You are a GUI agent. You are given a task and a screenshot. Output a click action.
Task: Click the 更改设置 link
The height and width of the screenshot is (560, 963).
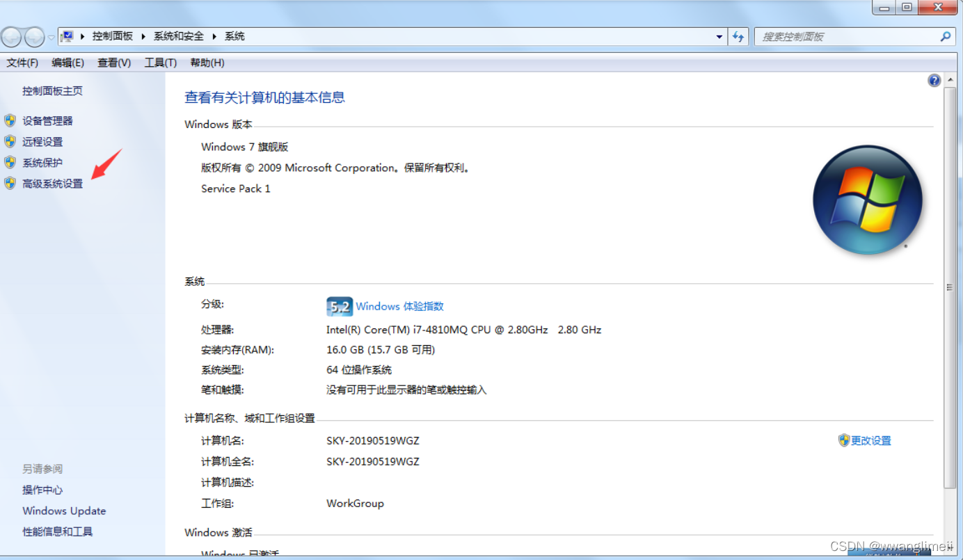click(870, 440)
